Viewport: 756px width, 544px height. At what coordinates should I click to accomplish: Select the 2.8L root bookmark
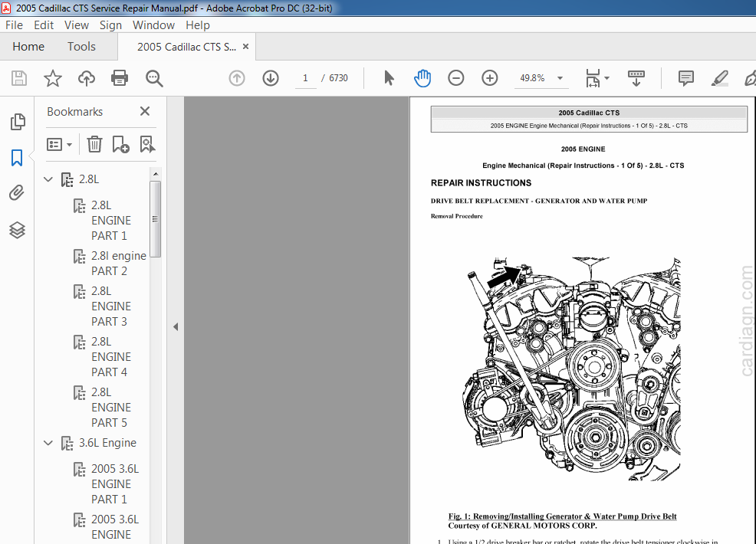(x=89, y=179)
